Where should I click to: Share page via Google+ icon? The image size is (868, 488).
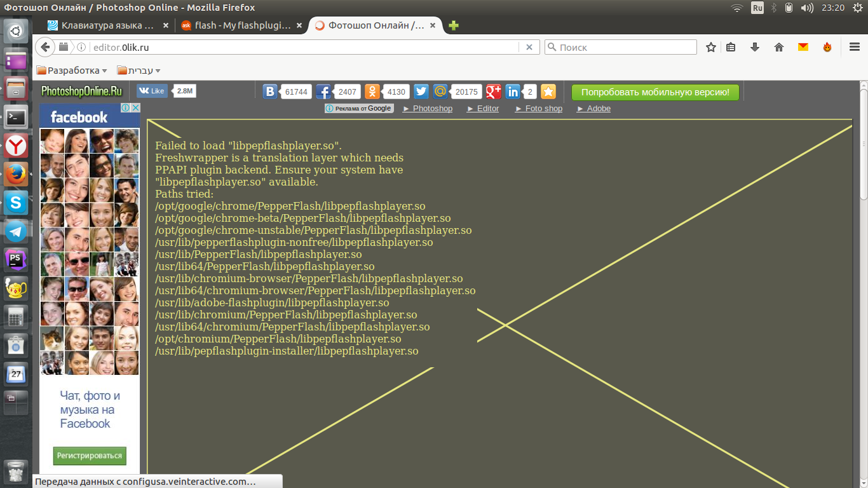[494, 91]
